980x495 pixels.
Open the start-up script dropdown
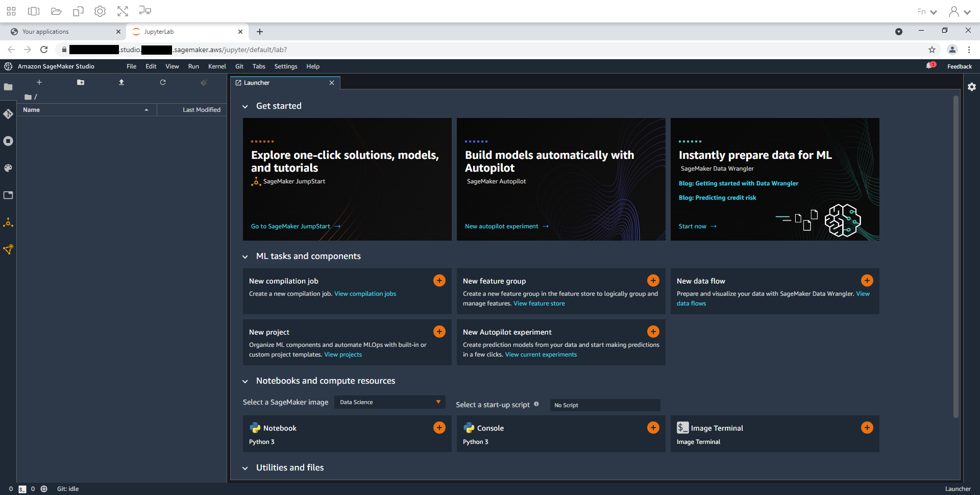[605, 405]
